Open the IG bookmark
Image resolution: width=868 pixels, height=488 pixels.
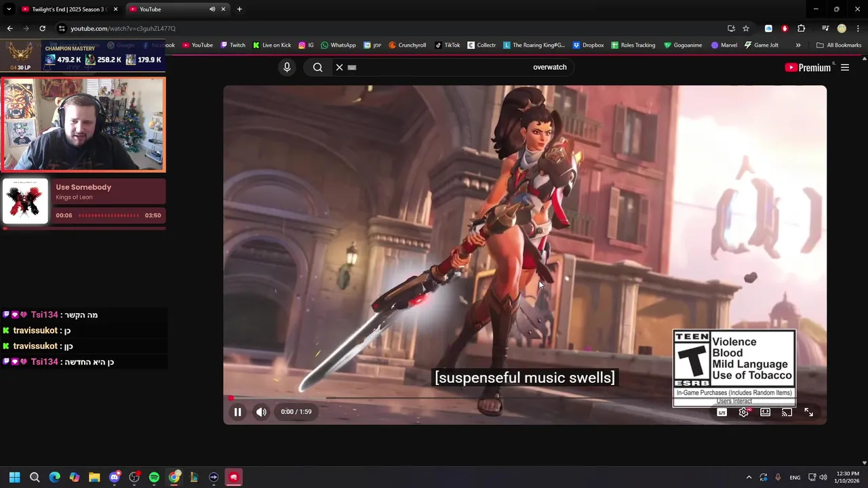(307, 45)
